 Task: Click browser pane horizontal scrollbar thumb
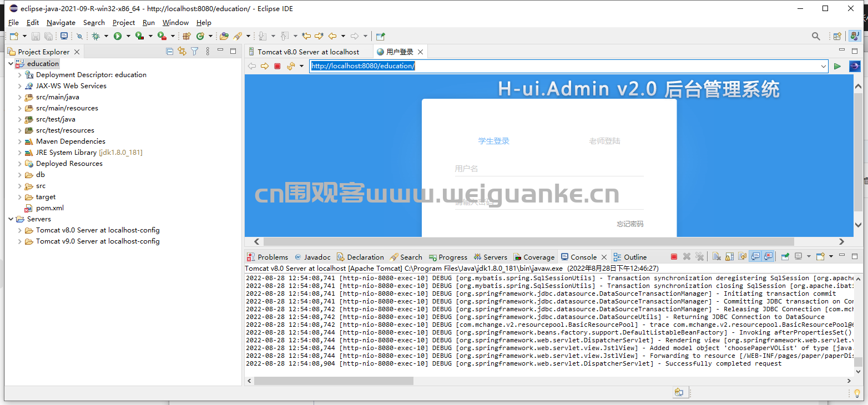pyautogui.click(x=529, y=241)
